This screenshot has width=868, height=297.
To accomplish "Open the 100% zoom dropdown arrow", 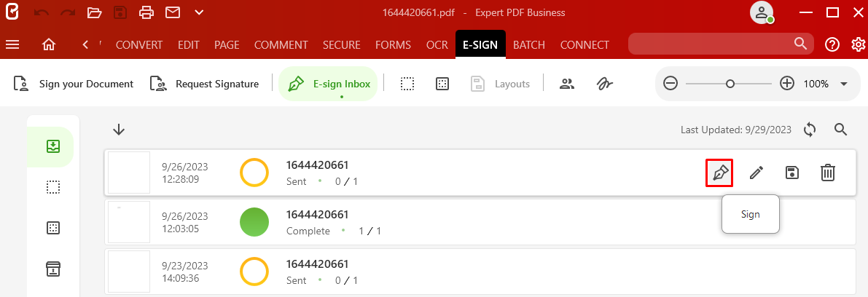I will pyautogui.click(x=844, y=84).
